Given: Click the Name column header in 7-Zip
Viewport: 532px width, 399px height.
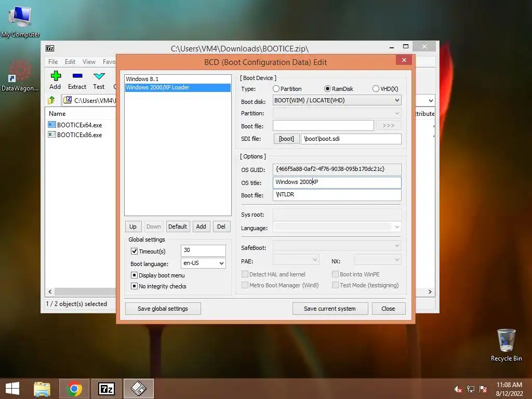Looking at the screenshot, I should (57, 114).
